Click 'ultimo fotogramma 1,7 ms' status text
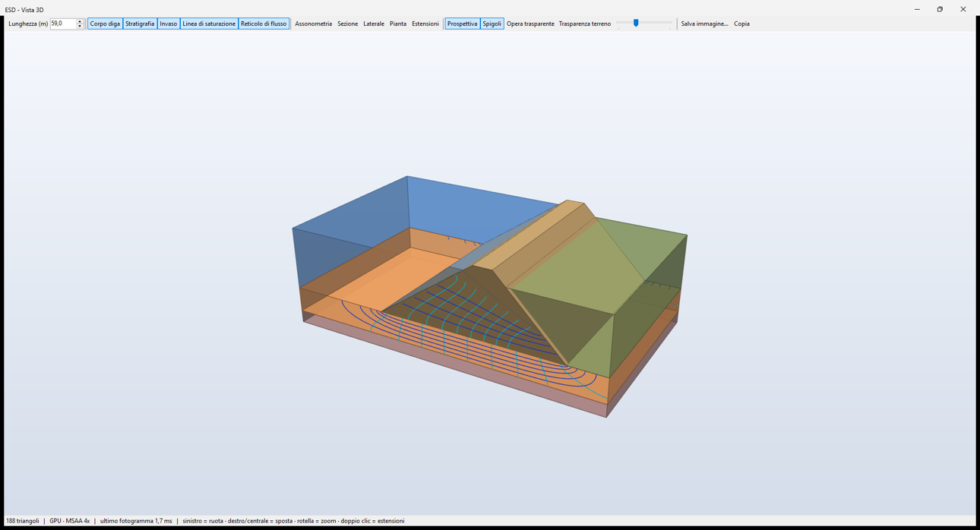The height and width of the screenshot is (530, 980). coord(136,521)
